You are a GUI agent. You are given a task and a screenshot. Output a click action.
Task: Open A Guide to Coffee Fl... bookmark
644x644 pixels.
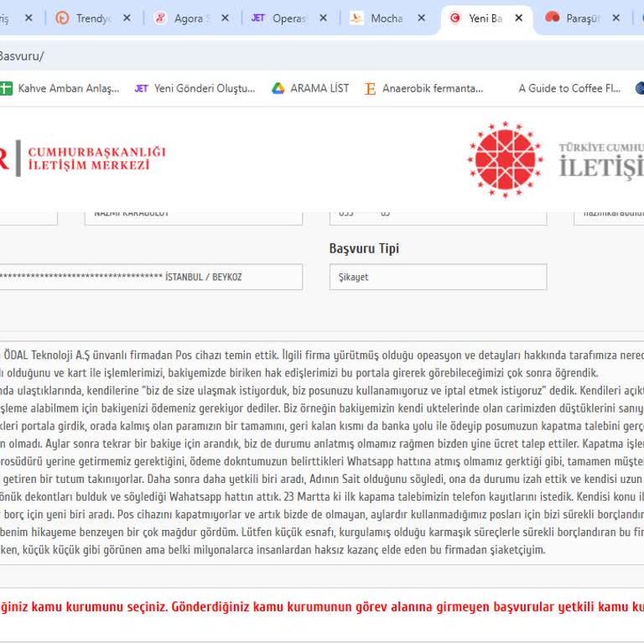tap(569, 88)
